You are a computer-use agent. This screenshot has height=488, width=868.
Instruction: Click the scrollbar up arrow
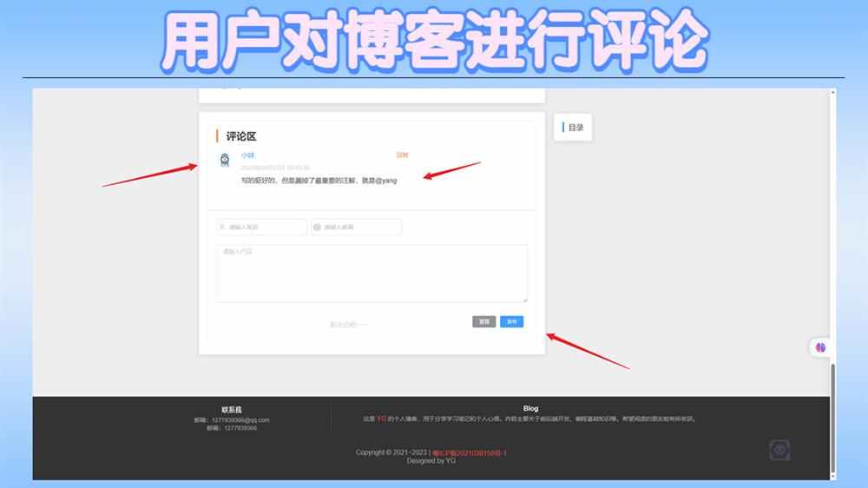point(832,93)
